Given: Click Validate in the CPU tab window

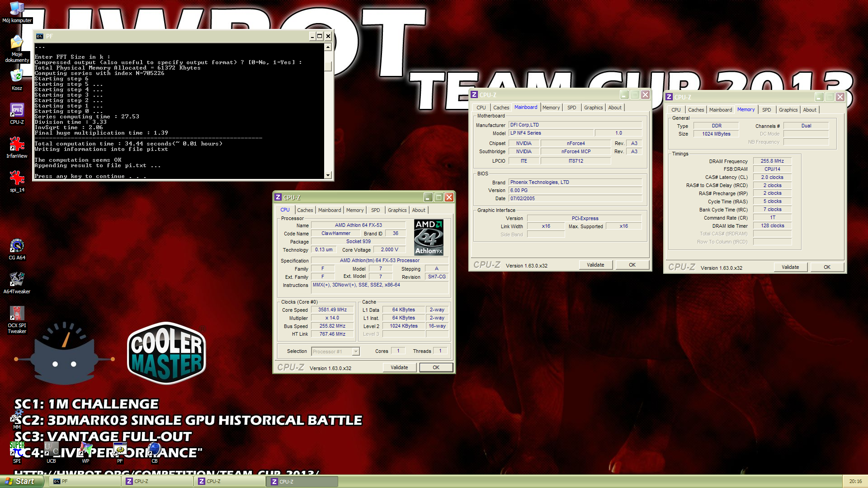Looking at the screenshot, I should pyautogui.click(x=399, y=367).
